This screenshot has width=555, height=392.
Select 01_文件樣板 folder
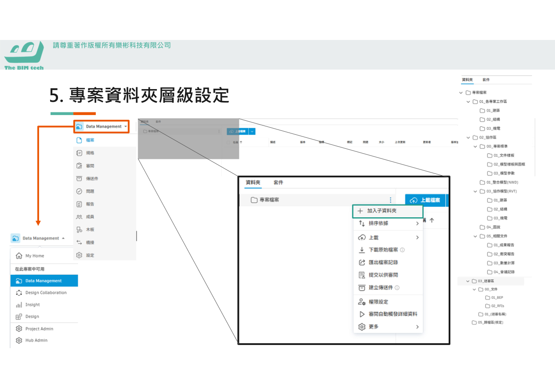[x=501, y=155]
